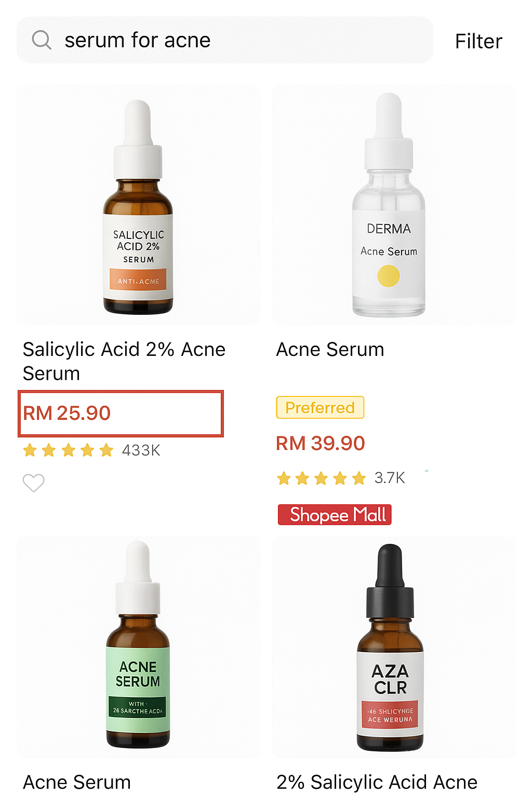532x798 pixels.
Task: Toggle the heart wishlist icon
Action: (x=34, y=483)
